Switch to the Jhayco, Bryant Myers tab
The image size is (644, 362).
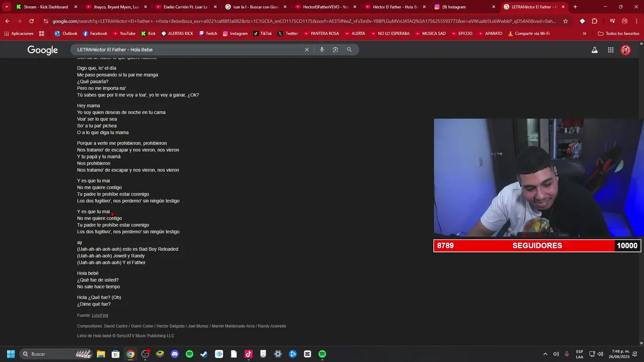pos(116,7)
